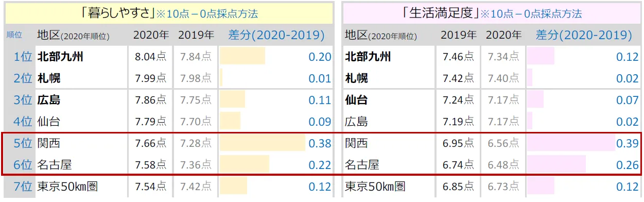Select the 7位 rank cell

23,187
